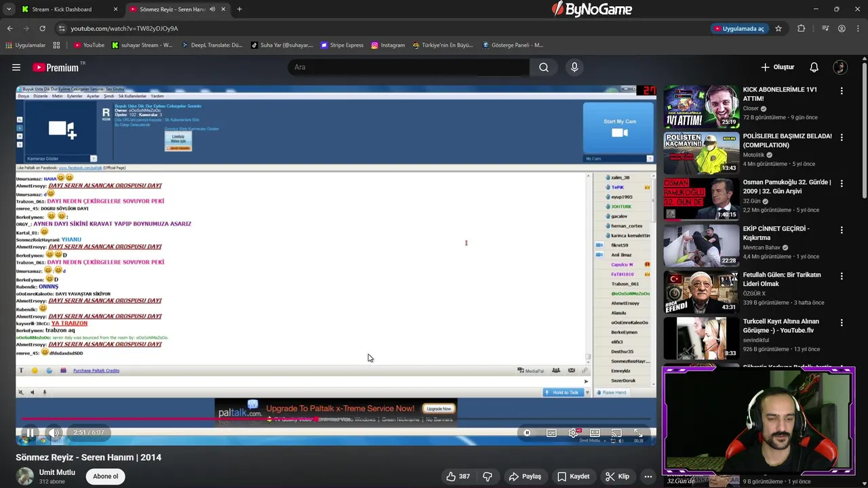Open the Osman Pamukoğlu 32. Gün'de video title
Viewport: 868px width, 488px height.
787,187
